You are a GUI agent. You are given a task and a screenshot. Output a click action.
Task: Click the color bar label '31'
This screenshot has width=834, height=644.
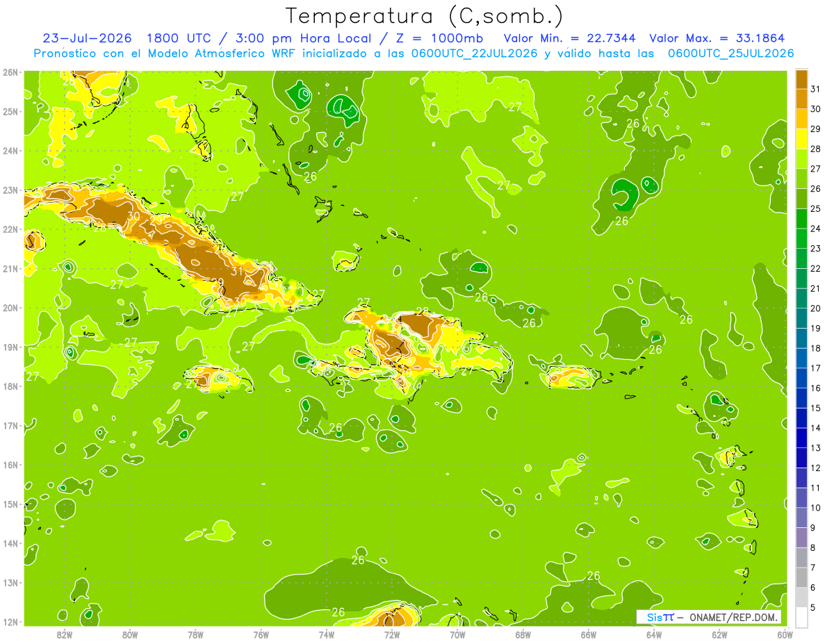(816, 90)
